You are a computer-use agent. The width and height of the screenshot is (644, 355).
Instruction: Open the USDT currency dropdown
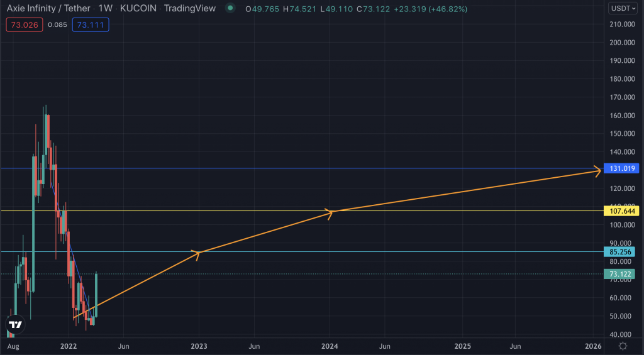click(x=623, y=8)
